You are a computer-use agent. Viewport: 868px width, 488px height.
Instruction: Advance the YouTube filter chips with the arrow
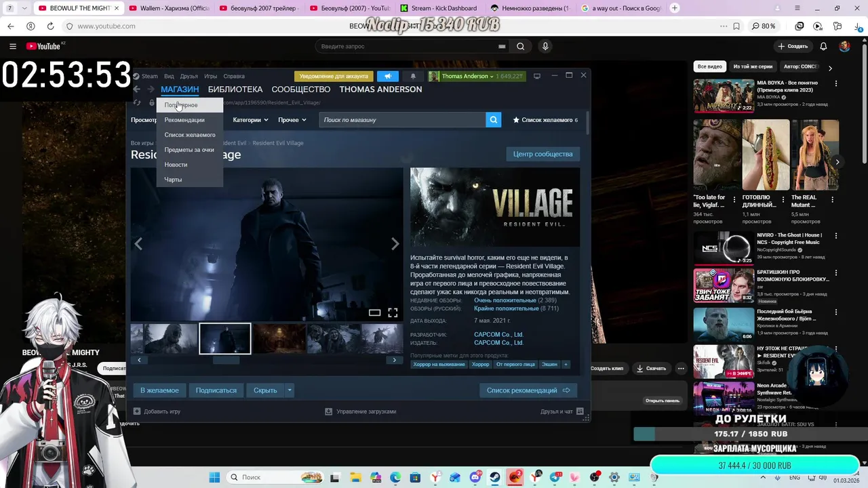point(830,67)
